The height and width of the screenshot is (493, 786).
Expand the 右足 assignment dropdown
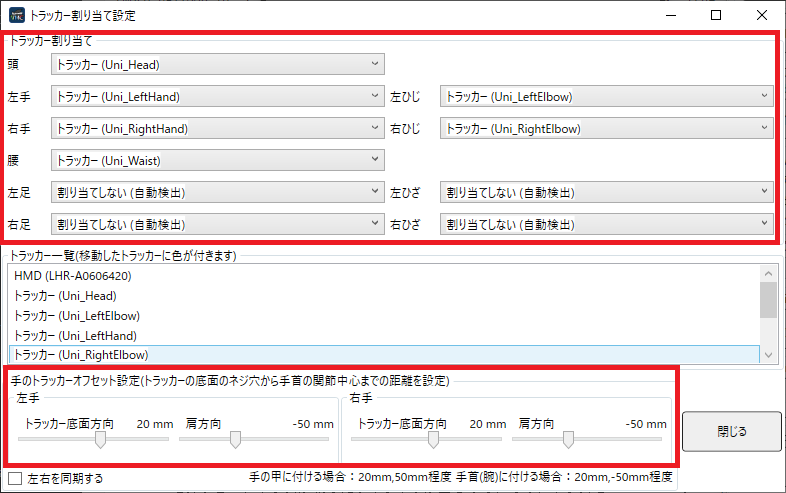tap(217, 224)
